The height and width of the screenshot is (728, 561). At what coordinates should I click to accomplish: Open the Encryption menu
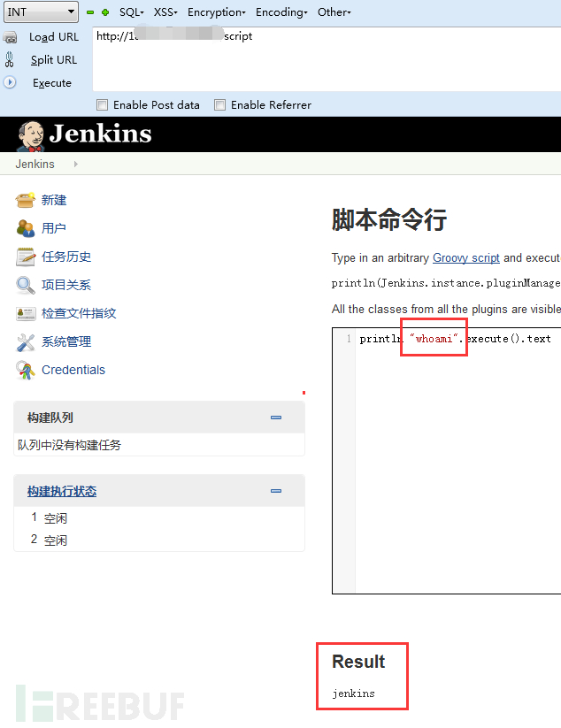click(x=217, y=12)
